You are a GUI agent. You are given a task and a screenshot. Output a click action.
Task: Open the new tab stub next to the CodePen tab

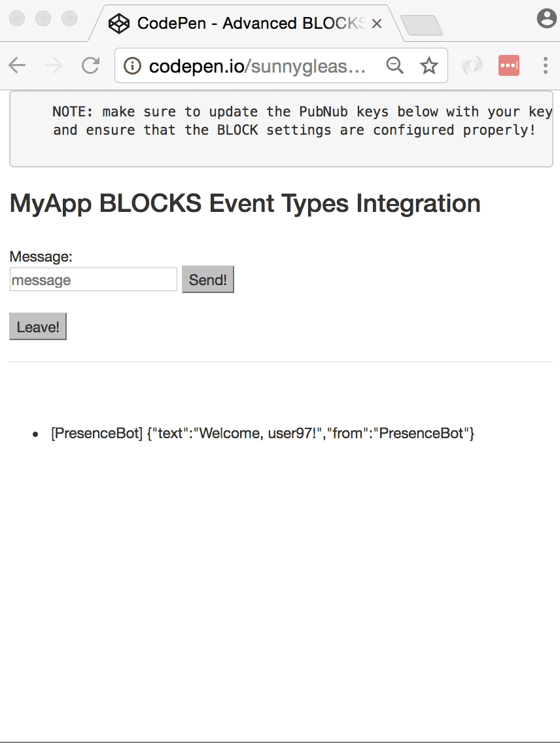(x=421, y=24)
